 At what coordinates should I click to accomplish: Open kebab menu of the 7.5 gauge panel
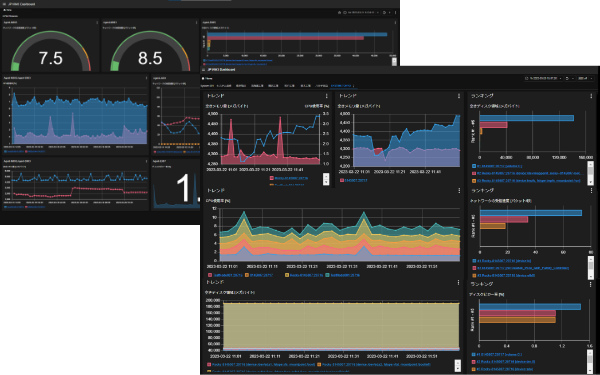97,23
